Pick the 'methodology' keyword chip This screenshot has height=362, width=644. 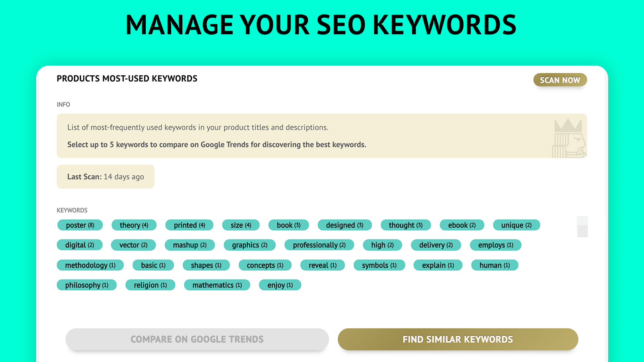pos(90,265)
